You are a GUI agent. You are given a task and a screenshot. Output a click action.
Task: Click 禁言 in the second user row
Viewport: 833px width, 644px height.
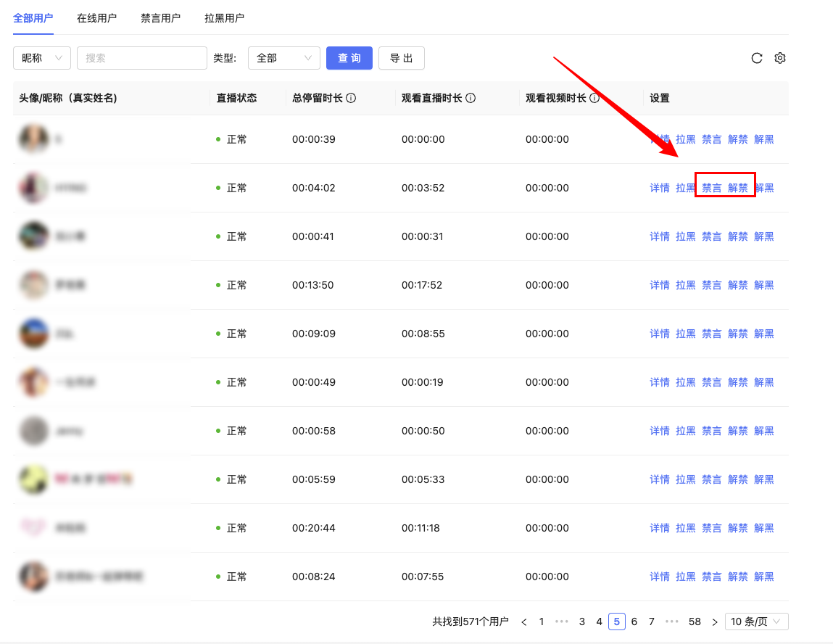(x=711, y=188)
